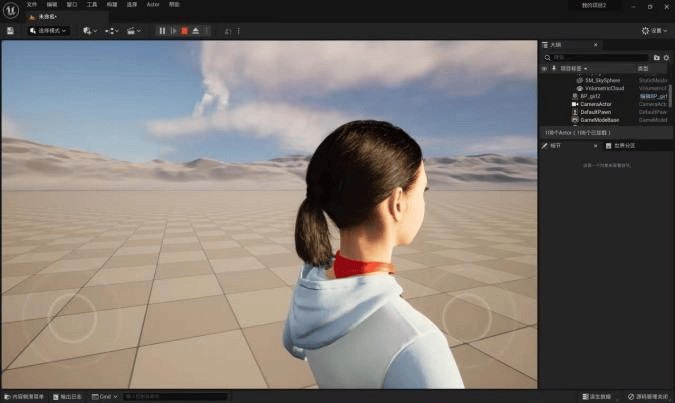Open the Unreal Engine logo icon
Screen dimensions: 675x403
point(10,7)
